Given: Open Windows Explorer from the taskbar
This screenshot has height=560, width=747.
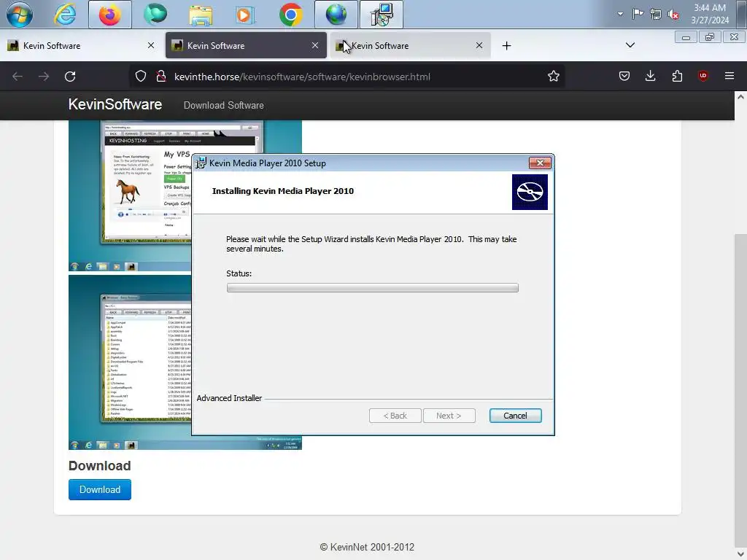Looking at the screenshot, I should tap(201, 15).
